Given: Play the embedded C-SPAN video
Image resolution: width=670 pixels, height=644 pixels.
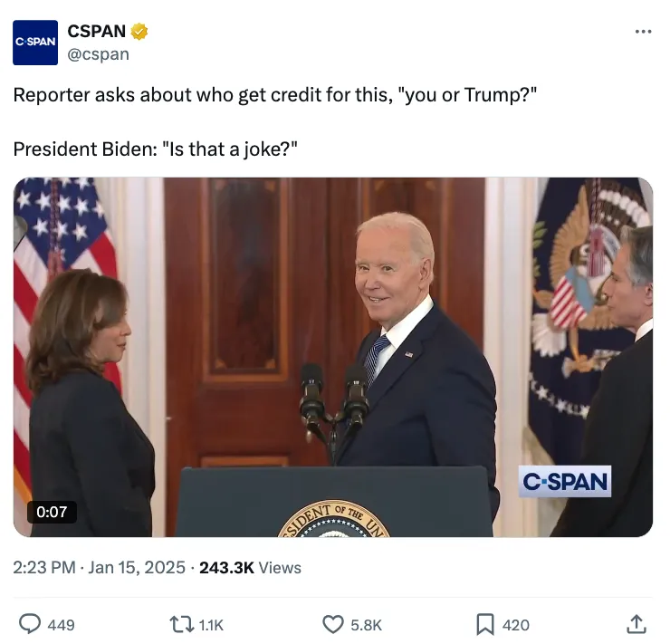Looking at the screenshot, I should (x=333, y=357).
